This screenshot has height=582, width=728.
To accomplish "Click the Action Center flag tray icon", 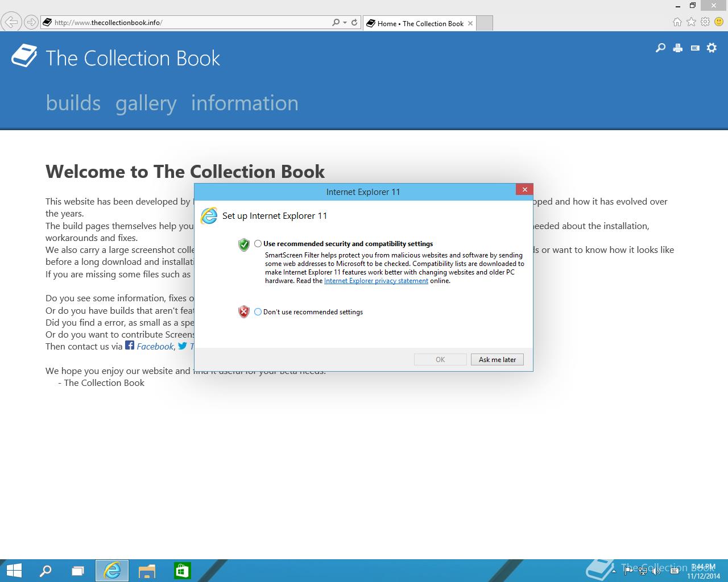I will click(628, 571).
